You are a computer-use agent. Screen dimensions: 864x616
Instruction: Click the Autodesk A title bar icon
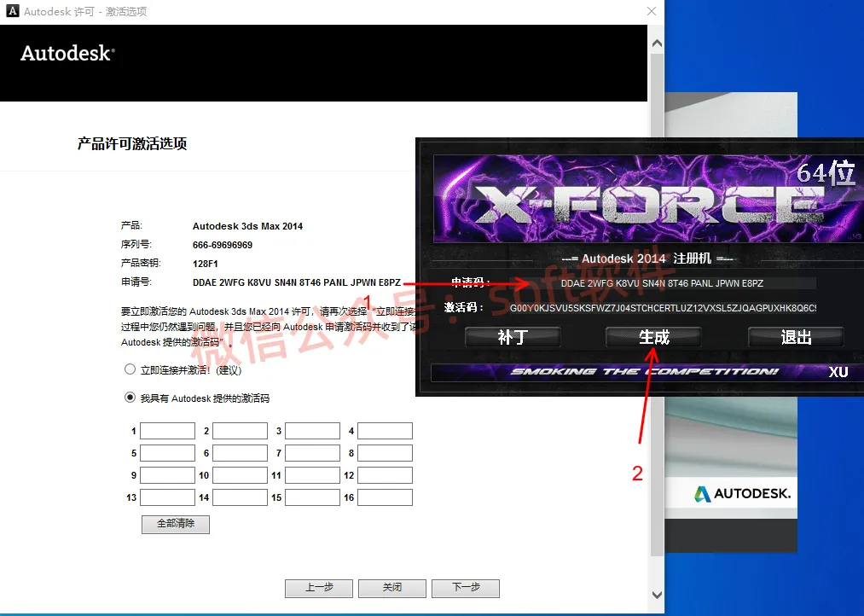point(12,11)
